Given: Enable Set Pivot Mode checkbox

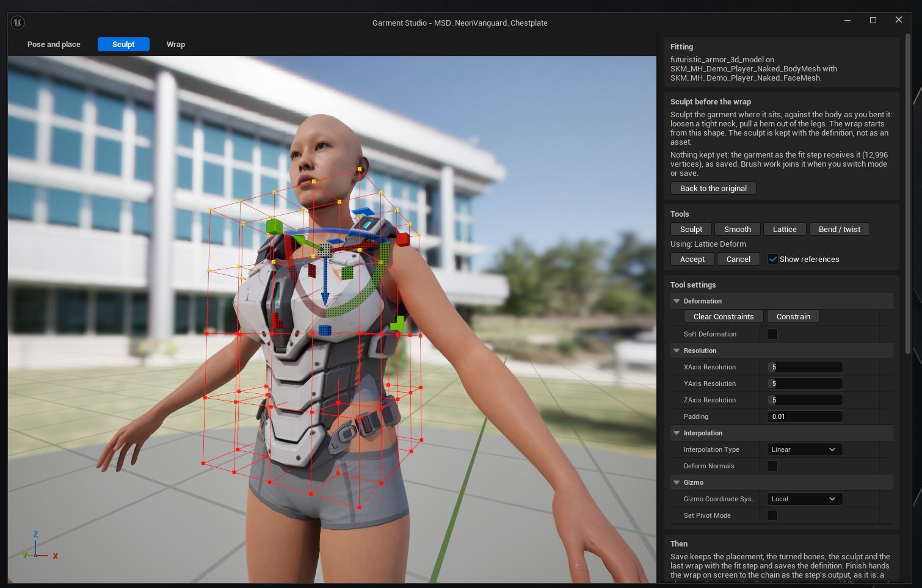Looking at the screenshot, I should coord(772,515).
